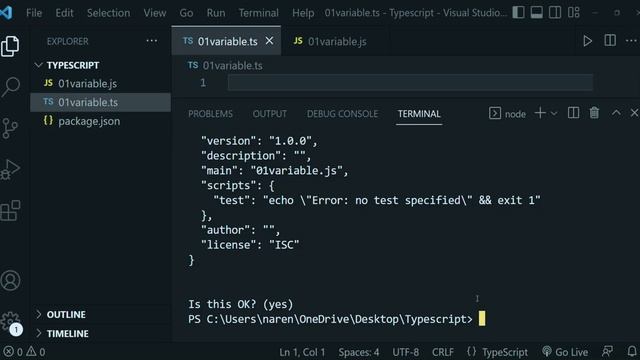Close the terminal panel
This screenshot has width=640, height=360.
pyautogui.click(x=634, y=113)
